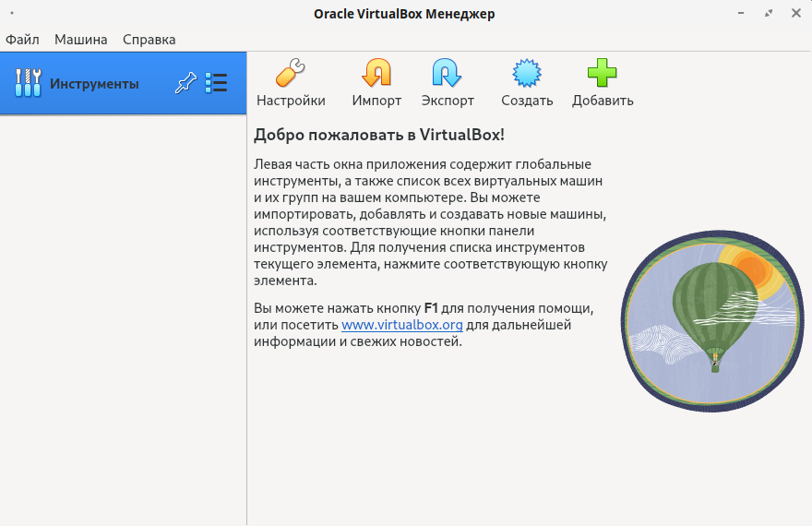Click the divider between sidebar and welcome pane
The width and height of the screenshot is (812, 526).
tap(246, 314)
